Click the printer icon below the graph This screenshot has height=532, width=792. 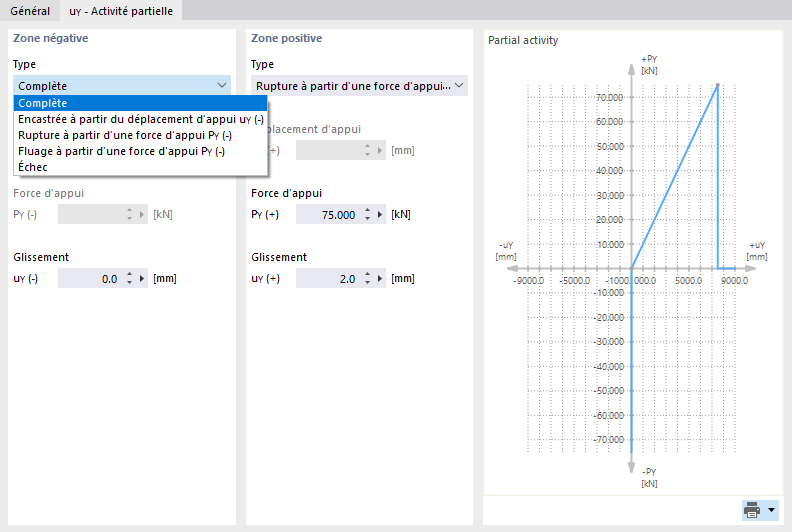(751, 510)
